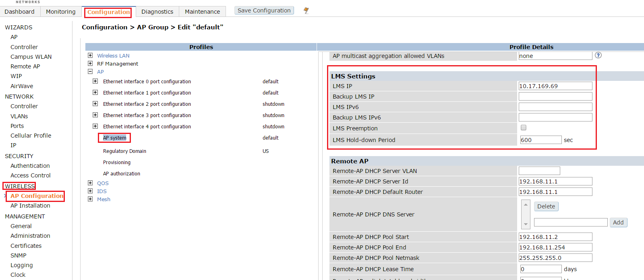The width and height of the screenshot is (644, 280).
Task: Expand the Wireless LAN profile node
Action: (90, 56)
